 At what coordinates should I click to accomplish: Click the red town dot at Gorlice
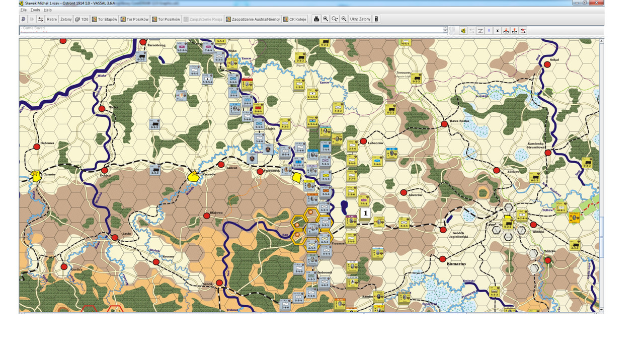coord(63,266)
